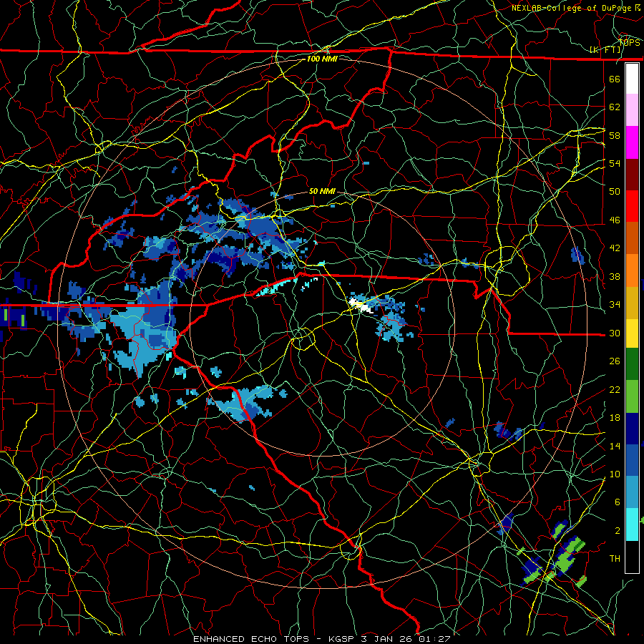Image resolution: width=644 pixels, height=644 pixels.
Task: Click the legend value 14
Action: [615, 446]
